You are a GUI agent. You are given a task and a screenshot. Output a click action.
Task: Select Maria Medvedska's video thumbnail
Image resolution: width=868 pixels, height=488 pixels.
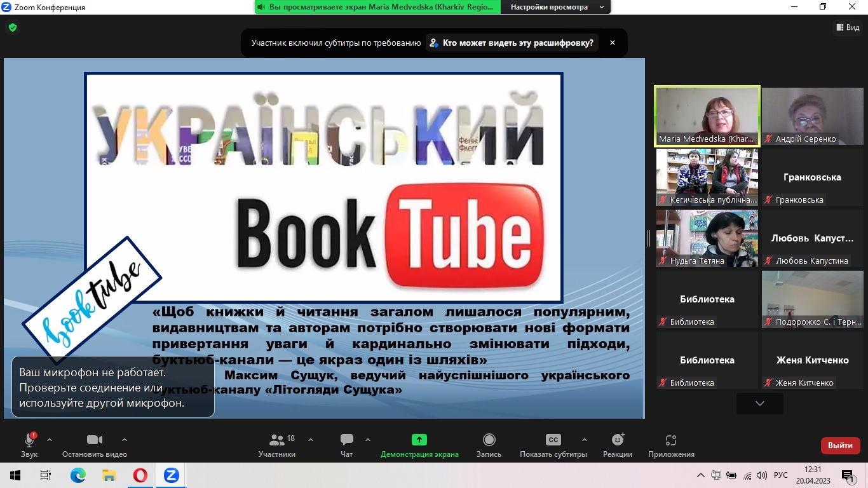pos(707,116)
